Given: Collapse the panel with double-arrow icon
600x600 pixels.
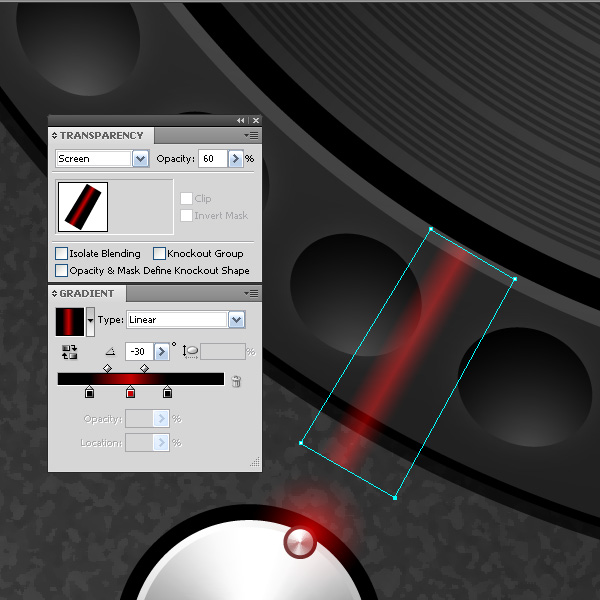Looking at the screenshot, I should click(x=240, y=121).
